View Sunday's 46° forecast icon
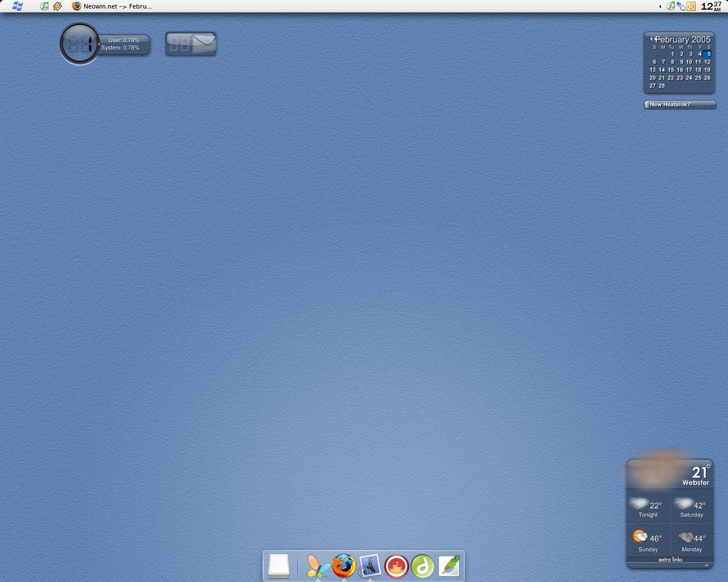 (x=640, y=537)
